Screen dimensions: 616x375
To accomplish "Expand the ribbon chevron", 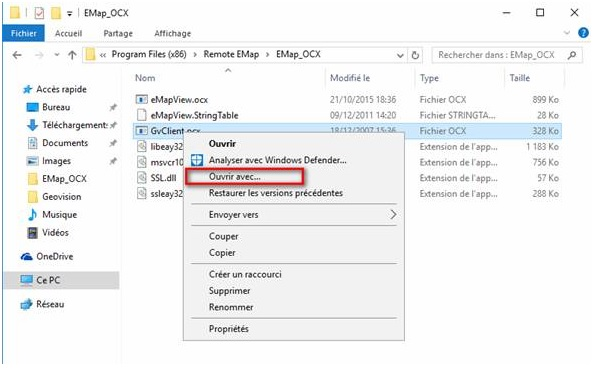I will click(x=567, y=33).
